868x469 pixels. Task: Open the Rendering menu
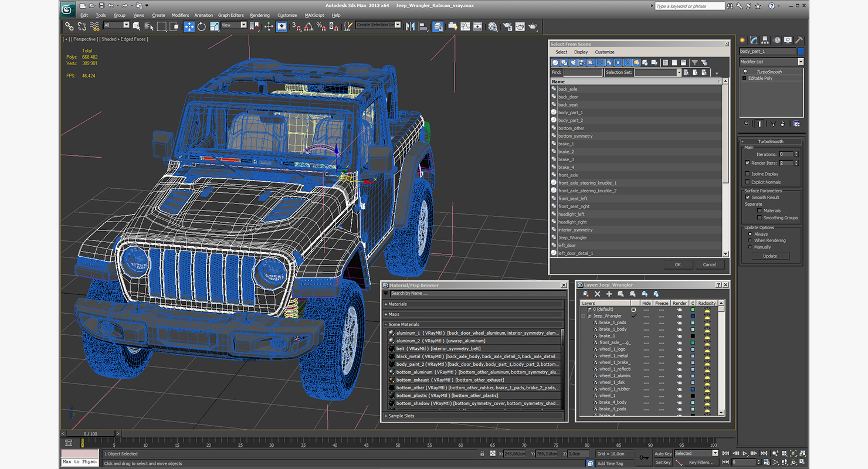[x=260, y=15]
